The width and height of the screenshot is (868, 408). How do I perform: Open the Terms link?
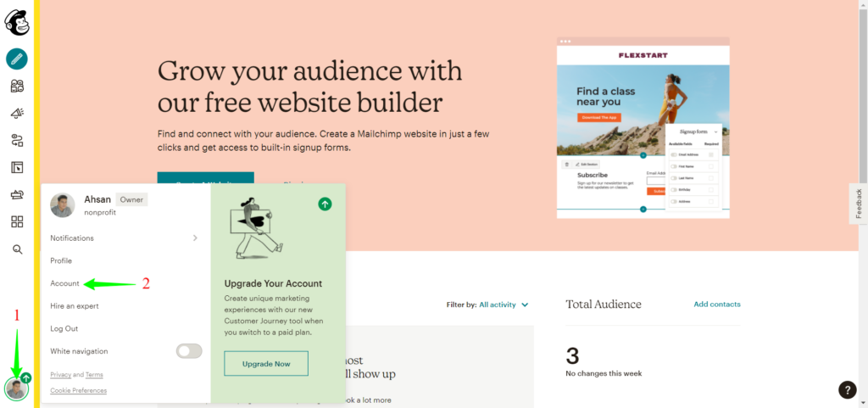(x=94, y=375)
